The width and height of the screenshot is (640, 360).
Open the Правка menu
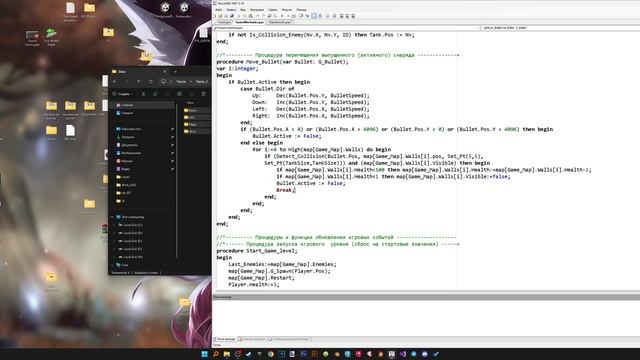tap(231, 10)
